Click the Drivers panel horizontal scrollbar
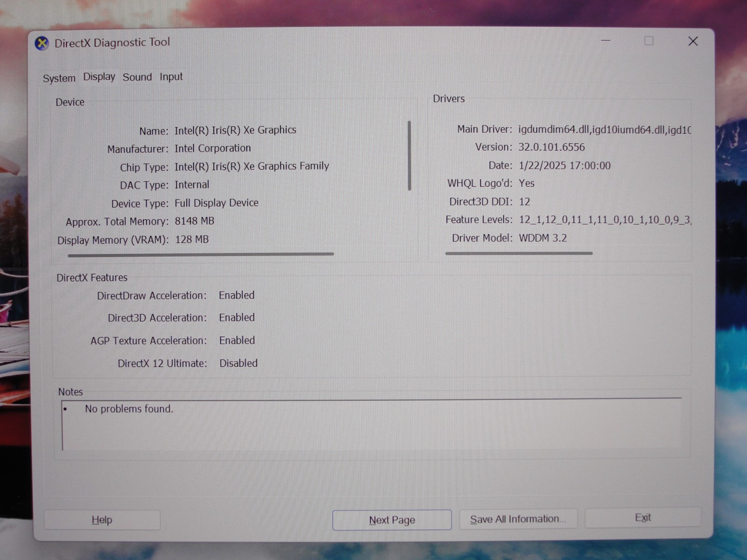The image size is (747, 560). click(x=519, y=253)
